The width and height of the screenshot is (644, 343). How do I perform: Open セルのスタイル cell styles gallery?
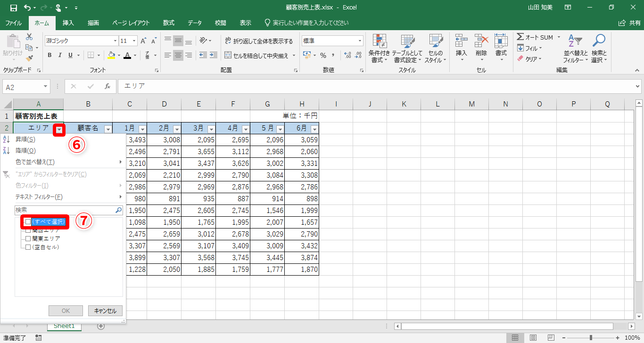click(435, 49)
